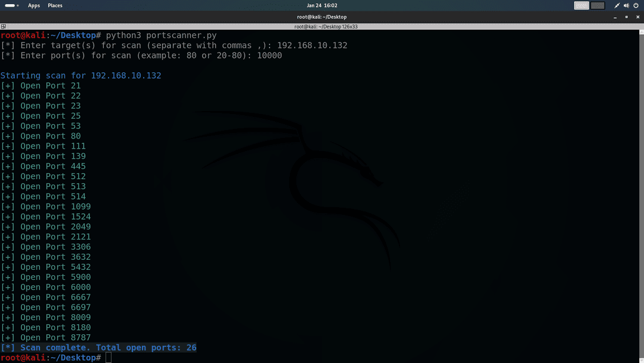This screenshot has width=644, height=363.
Task: Open the clock showing Jan 24 16:02
Action: tap(322, 5)
